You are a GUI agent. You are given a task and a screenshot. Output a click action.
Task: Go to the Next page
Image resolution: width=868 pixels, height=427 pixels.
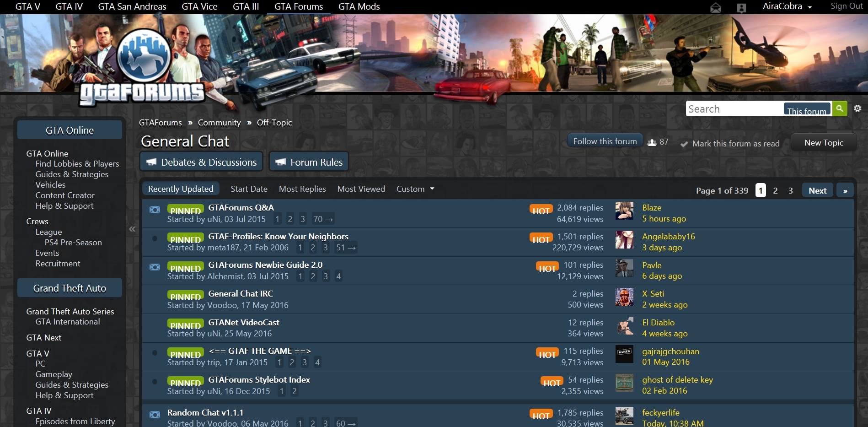(817, 190)
